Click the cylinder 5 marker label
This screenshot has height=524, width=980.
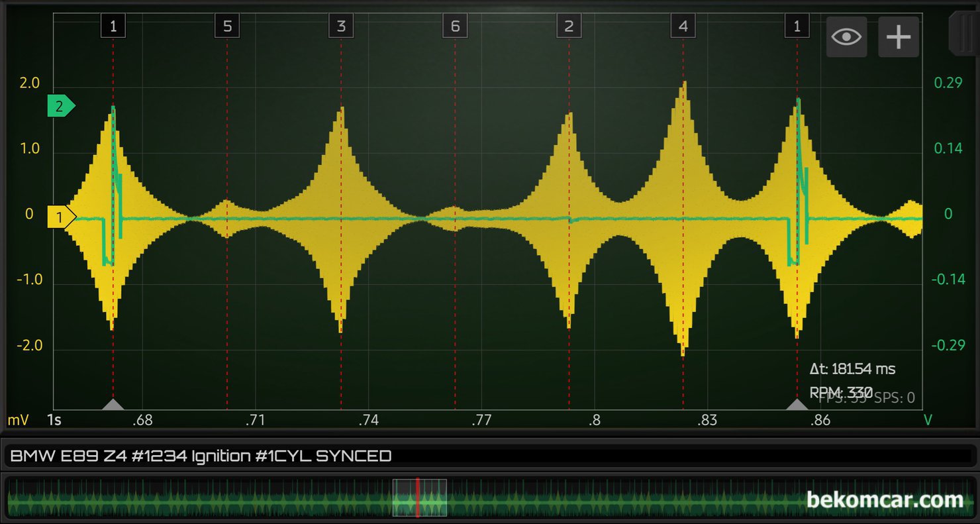[x=227, y=26]
